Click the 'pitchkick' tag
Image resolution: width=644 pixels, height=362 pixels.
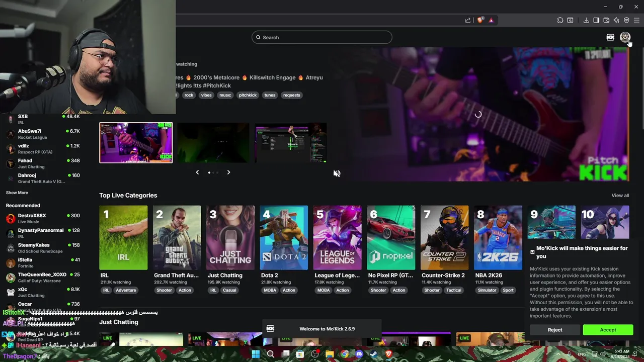(x=248, y=95)
